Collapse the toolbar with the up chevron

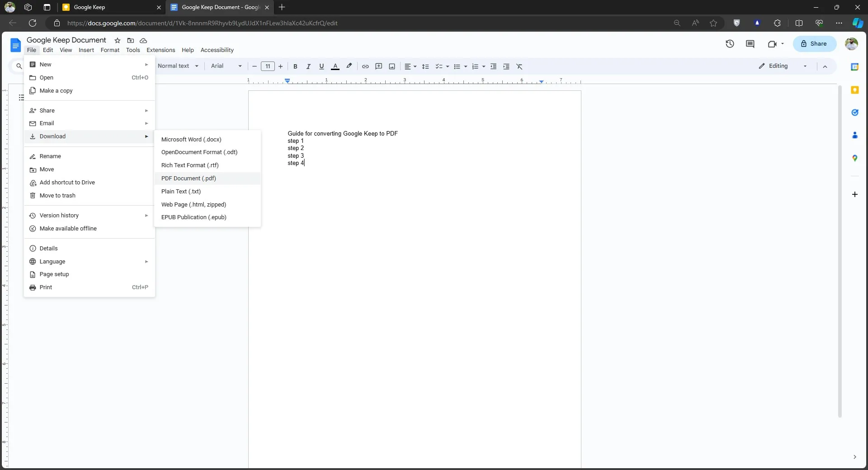pos(825,66)
